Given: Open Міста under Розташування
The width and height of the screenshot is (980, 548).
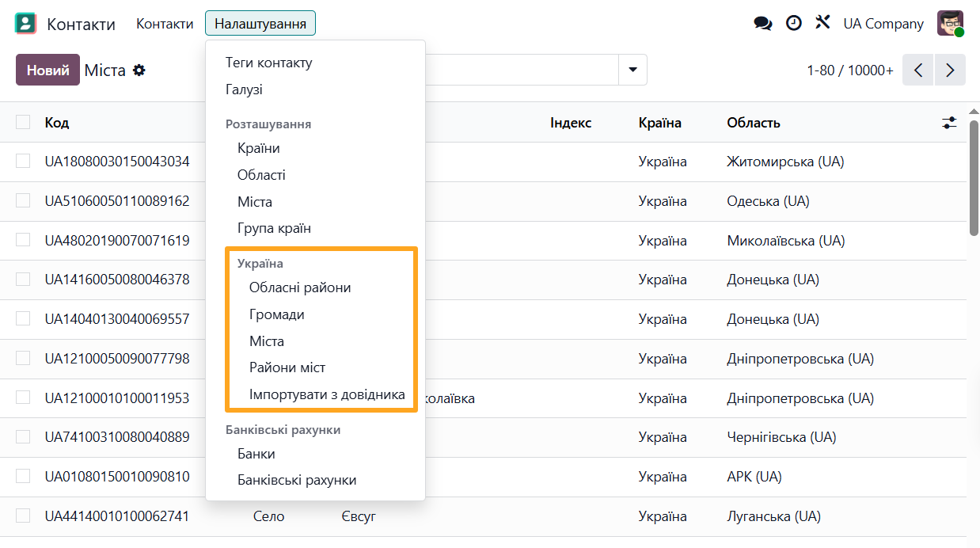Looking at the screenshot, I should point(255,202).
